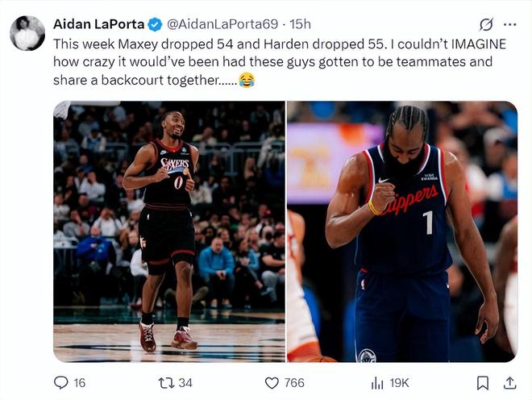Open the Sixers player photo

169,231
